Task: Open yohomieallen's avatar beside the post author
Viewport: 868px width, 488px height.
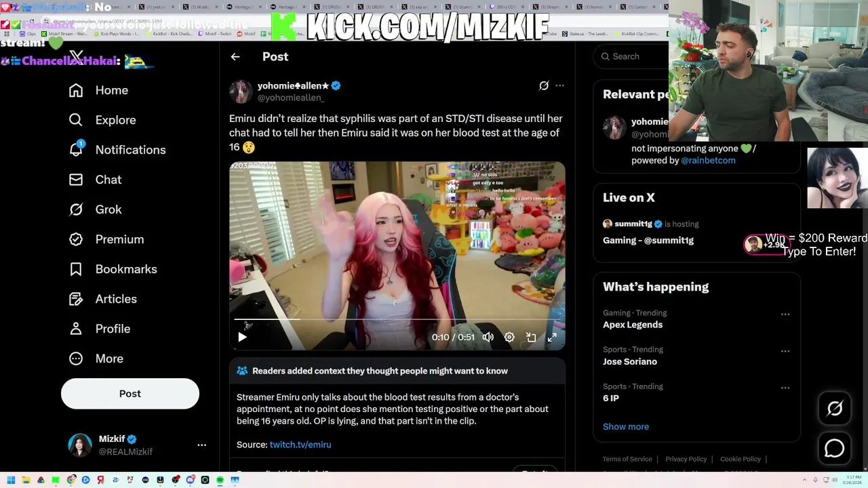Action: (241, 91)
